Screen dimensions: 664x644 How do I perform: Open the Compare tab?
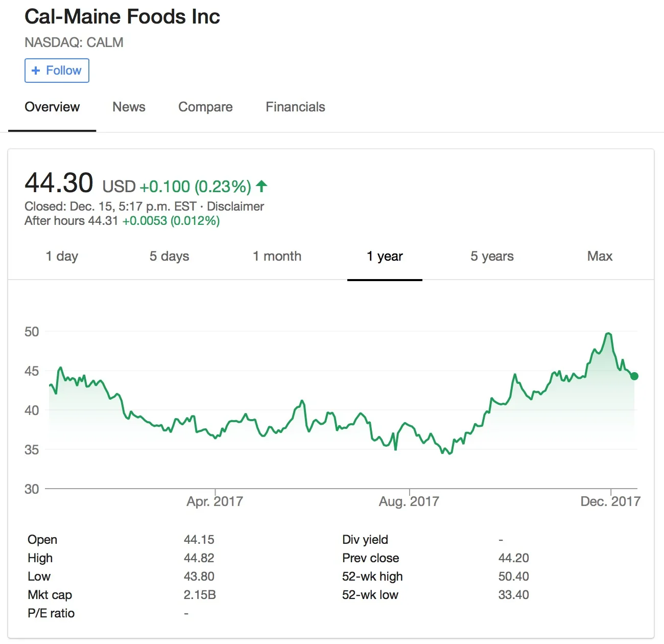(205, 107)
